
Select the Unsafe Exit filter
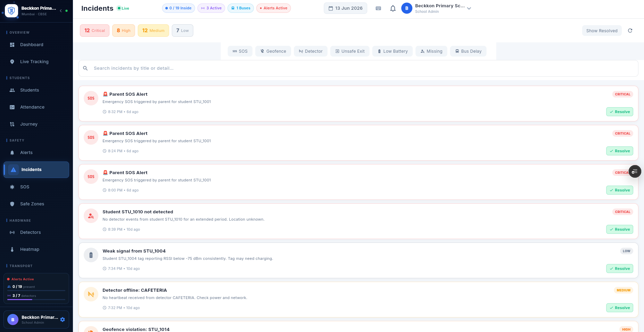point(350,51)
